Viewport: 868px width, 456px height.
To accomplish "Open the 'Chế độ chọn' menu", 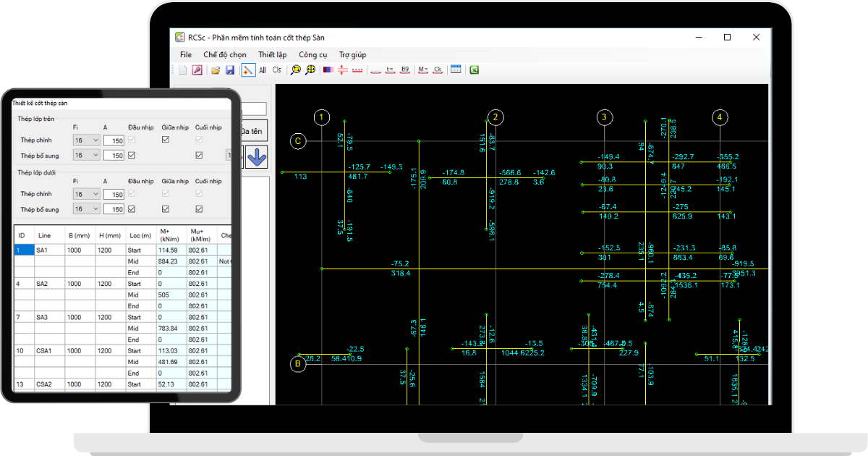I will pos(225,54).
